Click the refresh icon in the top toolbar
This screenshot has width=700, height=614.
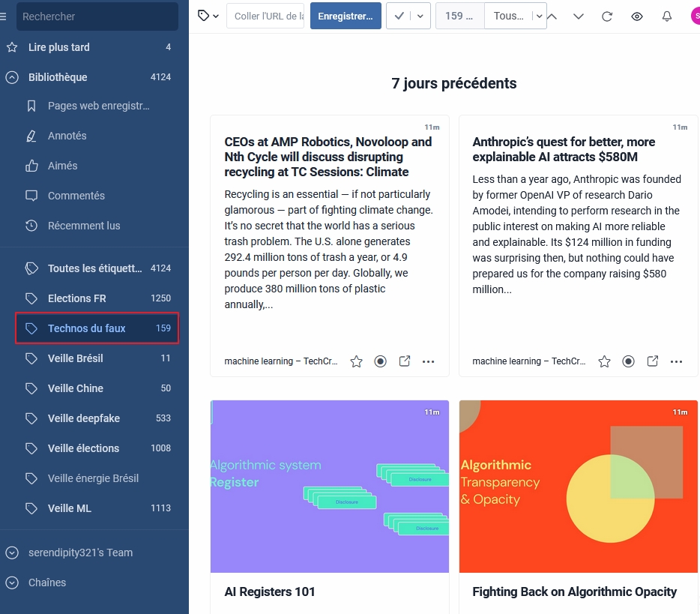[607, 16]
